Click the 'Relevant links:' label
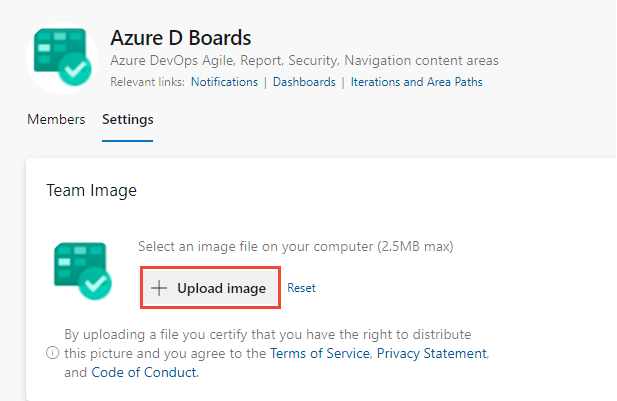Image resolution: width=617 pixels, height=401 pixels. 148,82
